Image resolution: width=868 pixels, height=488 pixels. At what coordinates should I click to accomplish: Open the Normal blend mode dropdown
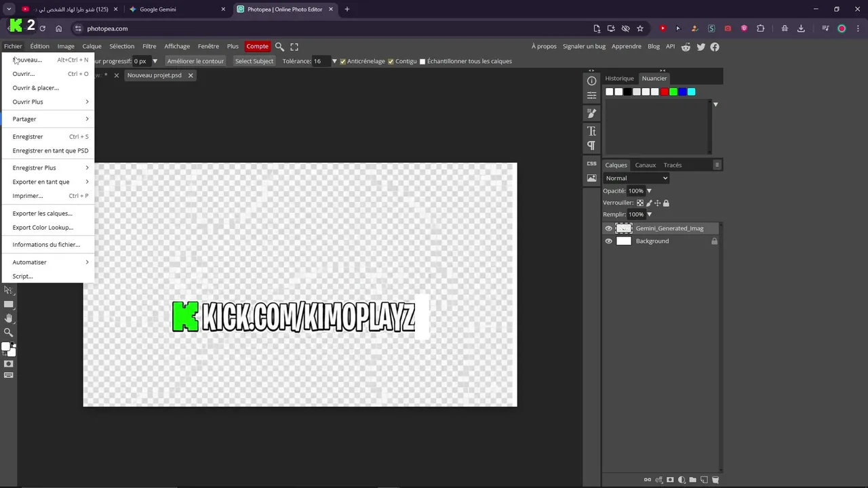point(636,178)
